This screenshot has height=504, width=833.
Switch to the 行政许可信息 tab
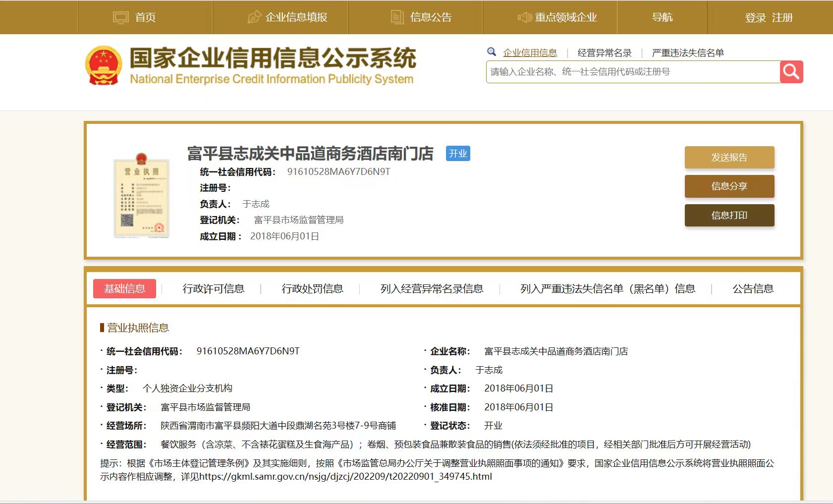pos(213,289)
